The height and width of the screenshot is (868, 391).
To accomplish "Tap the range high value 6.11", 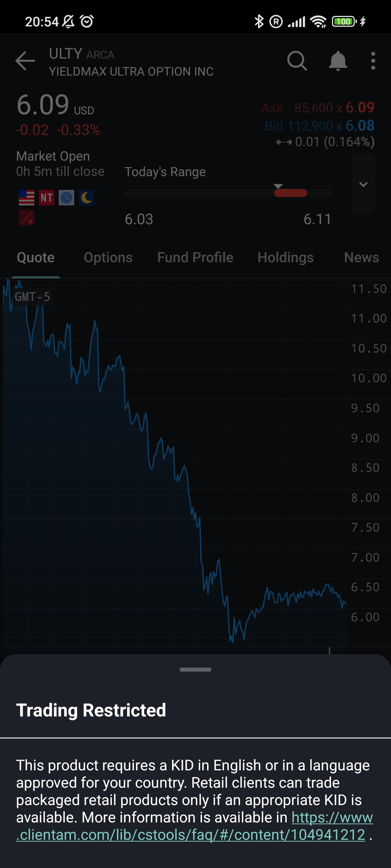I will (317, 219).
